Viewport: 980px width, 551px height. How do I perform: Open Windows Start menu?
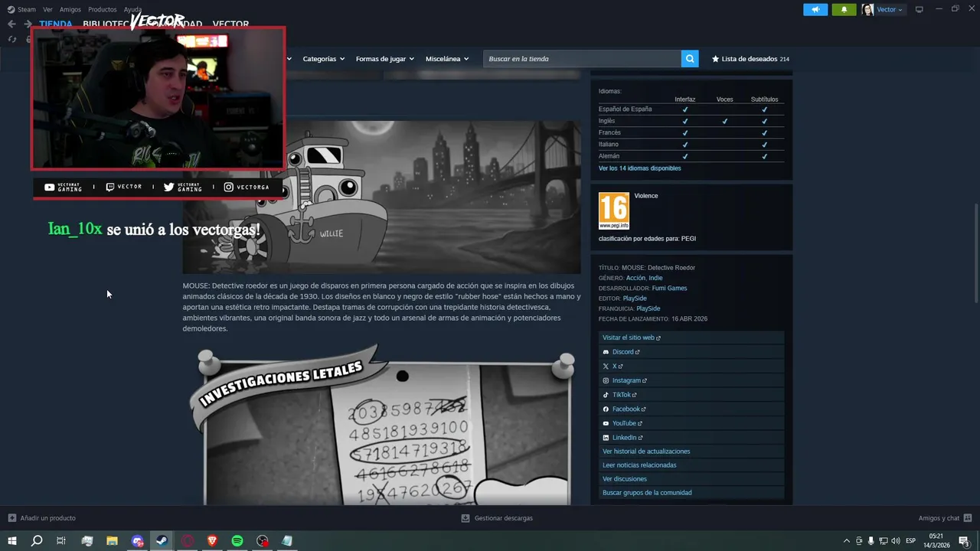[x=11, y=541]
